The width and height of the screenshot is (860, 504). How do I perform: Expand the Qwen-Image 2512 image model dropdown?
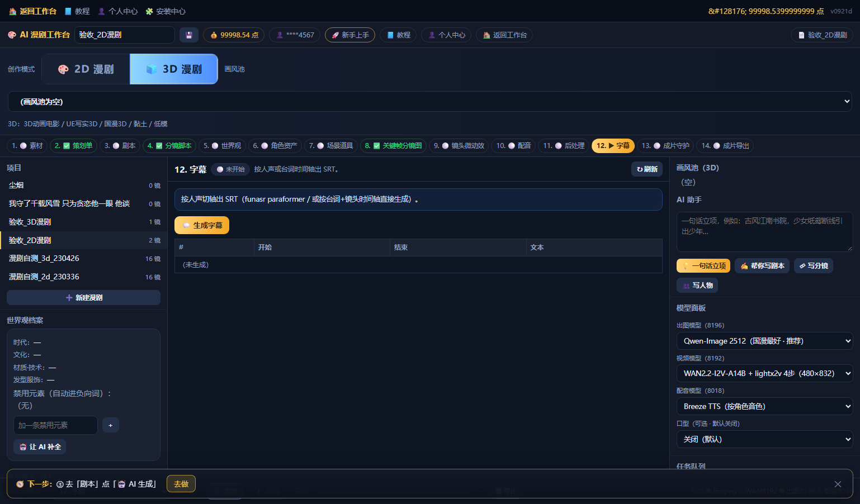[x=764, y=341]
